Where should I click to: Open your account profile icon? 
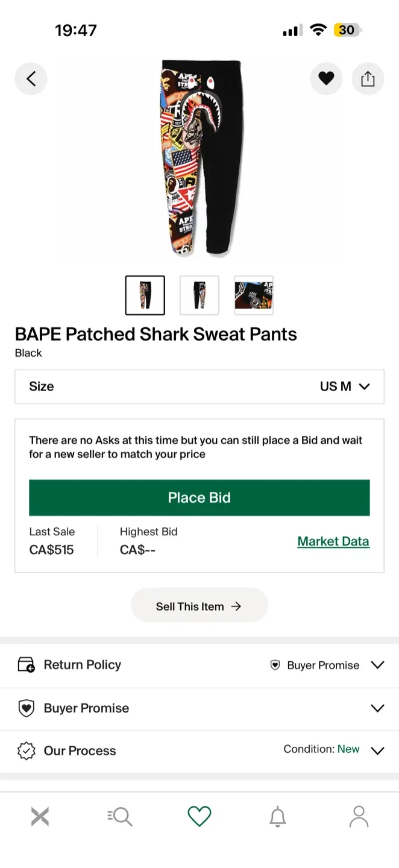[x=359, y=817]
